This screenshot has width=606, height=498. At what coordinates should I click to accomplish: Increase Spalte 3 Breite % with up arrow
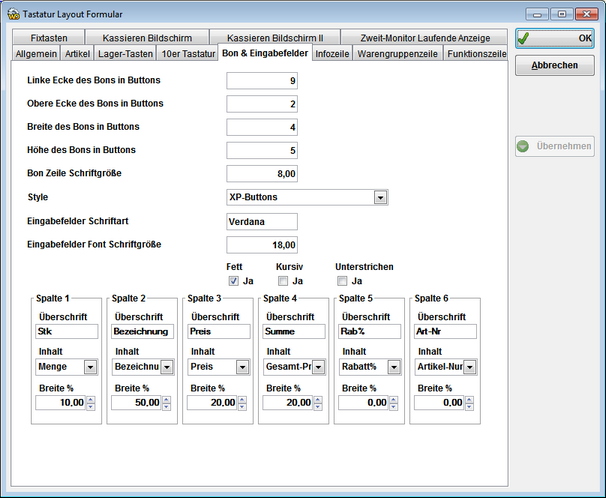tap(242, 399)
